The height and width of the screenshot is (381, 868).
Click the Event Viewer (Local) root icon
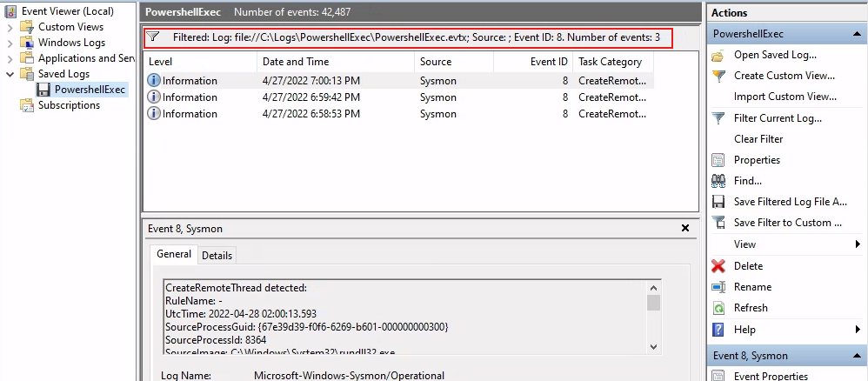(x=10, y=11)
